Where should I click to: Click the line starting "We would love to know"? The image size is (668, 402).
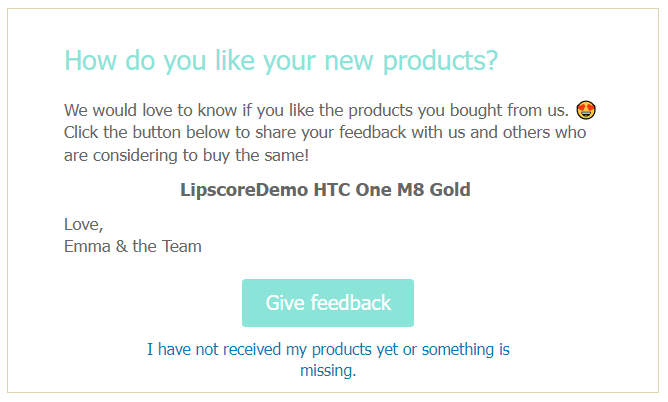point(317,110)
